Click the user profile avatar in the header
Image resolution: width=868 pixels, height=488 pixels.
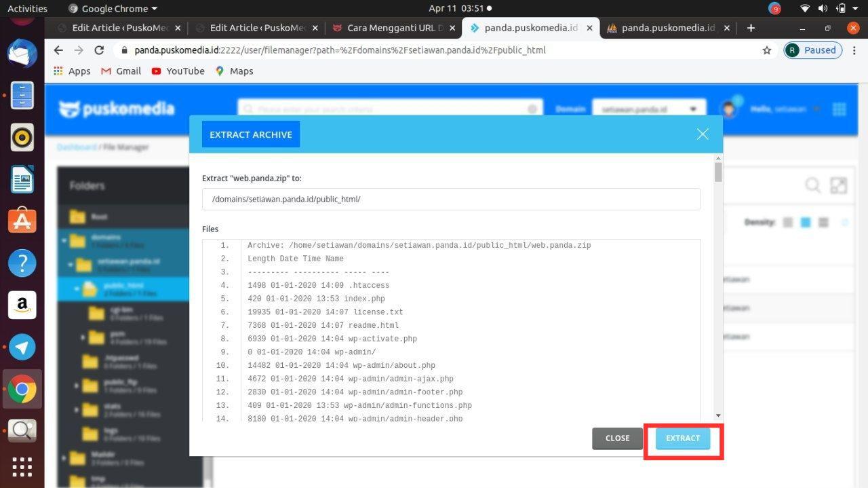730,107
